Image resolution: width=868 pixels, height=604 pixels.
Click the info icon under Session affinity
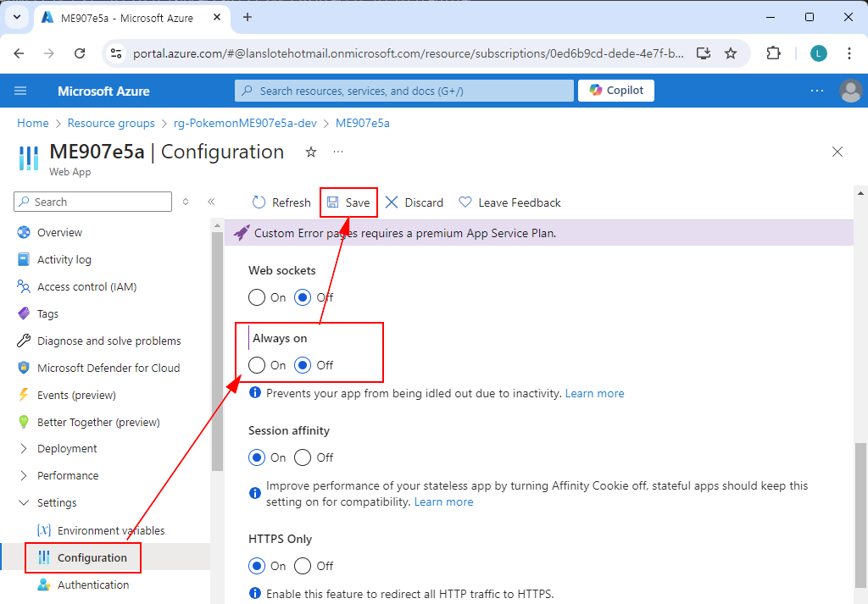(255, 493)
